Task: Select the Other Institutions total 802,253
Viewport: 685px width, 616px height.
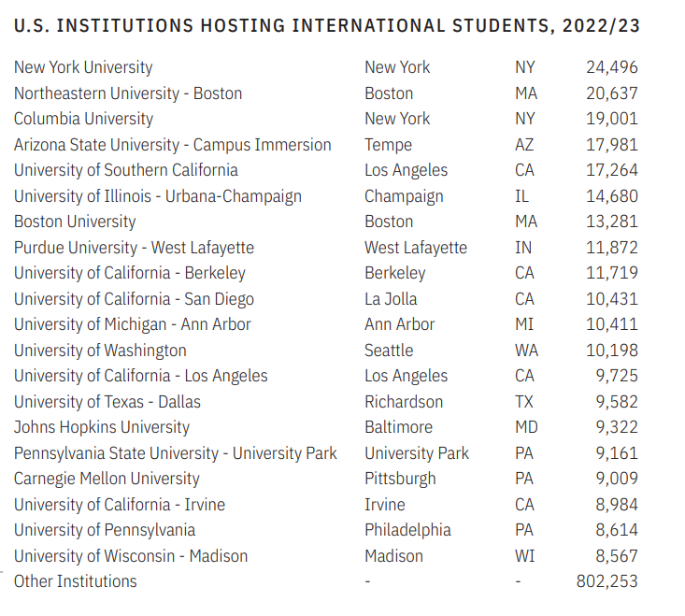Action: tap(607, 581)
